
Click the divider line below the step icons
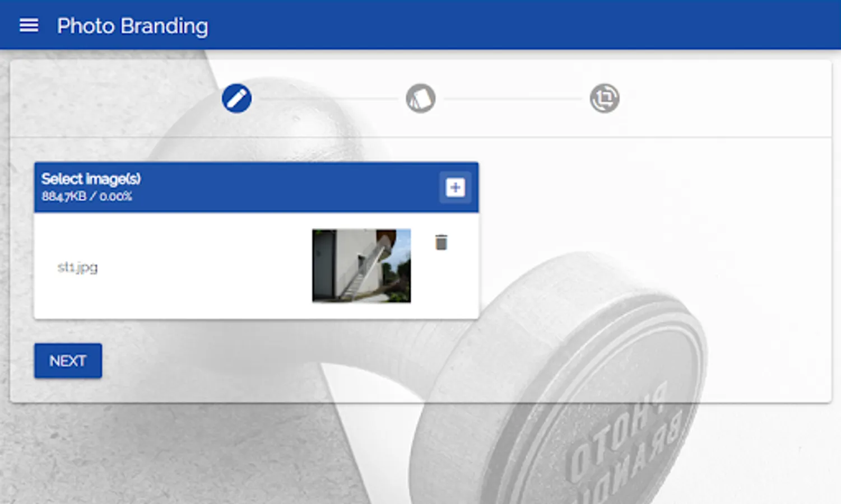(x=420, y=137)
